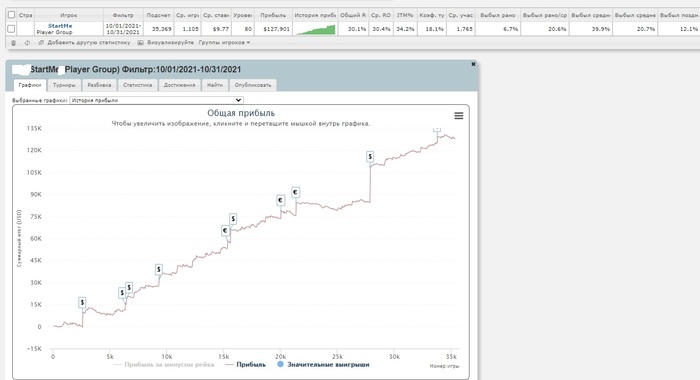Click the $ win marker near 2.5k games
Image resolution: width=700 pixels, height=380 pixels.
pos(82,302)
